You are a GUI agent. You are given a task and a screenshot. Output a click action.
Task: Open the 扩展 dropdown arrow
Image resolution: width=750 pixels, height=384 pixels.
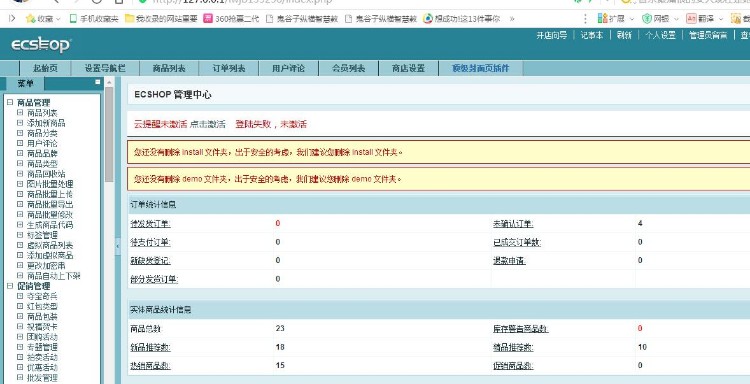[631, 19]
